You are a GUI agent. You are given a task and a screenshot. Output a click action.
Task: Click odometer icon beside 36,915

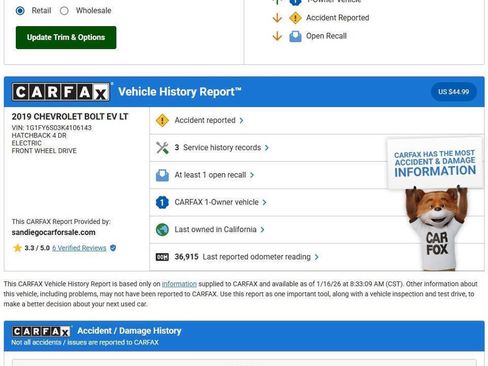[162, 257]
